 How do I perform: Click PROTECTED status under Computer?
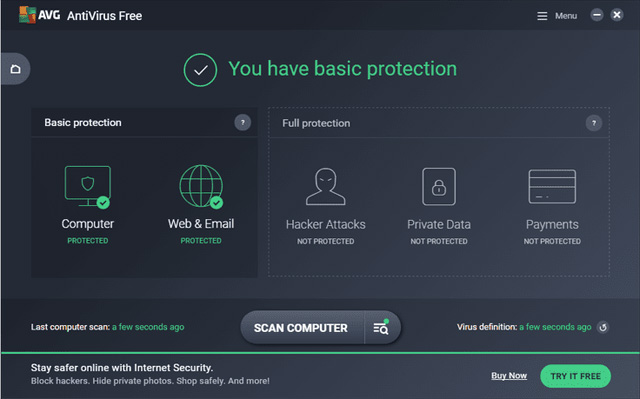pos(88,241)
